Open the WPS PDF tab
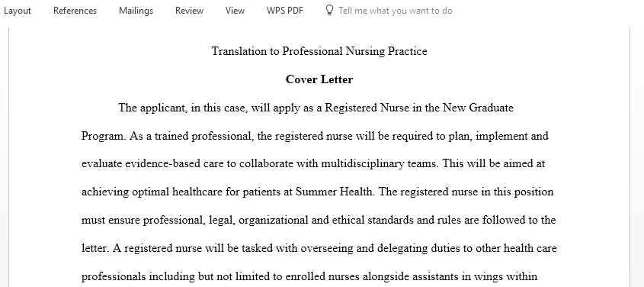The width and height of the screenshot is (644, 287). coord(284,11)
